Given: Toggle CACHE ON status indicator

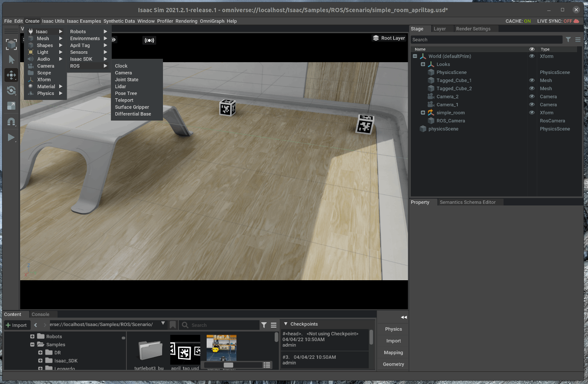Looking at the screenshot, I should click(518, 21).
